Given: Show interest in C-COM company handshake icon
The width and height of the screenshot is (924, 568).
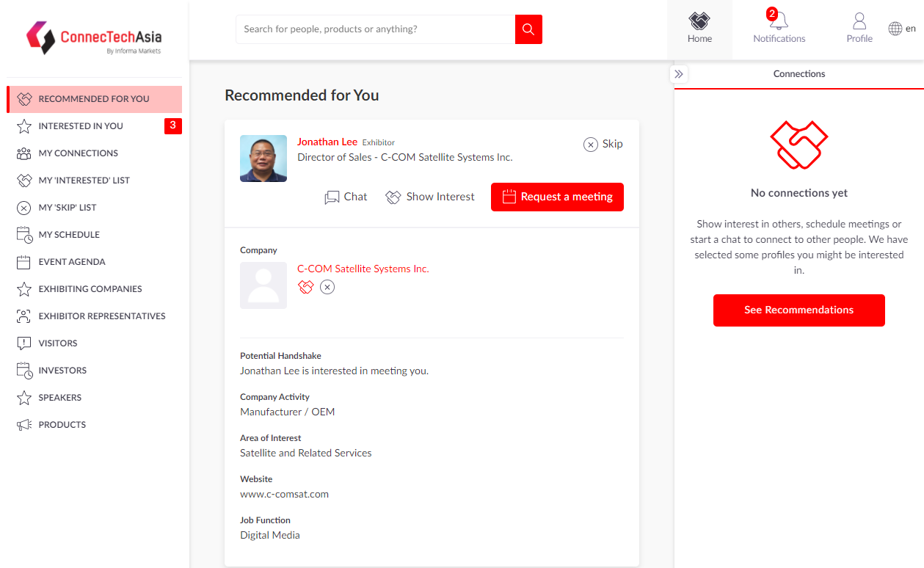Looking at the screenshot, I should (305, 287).
